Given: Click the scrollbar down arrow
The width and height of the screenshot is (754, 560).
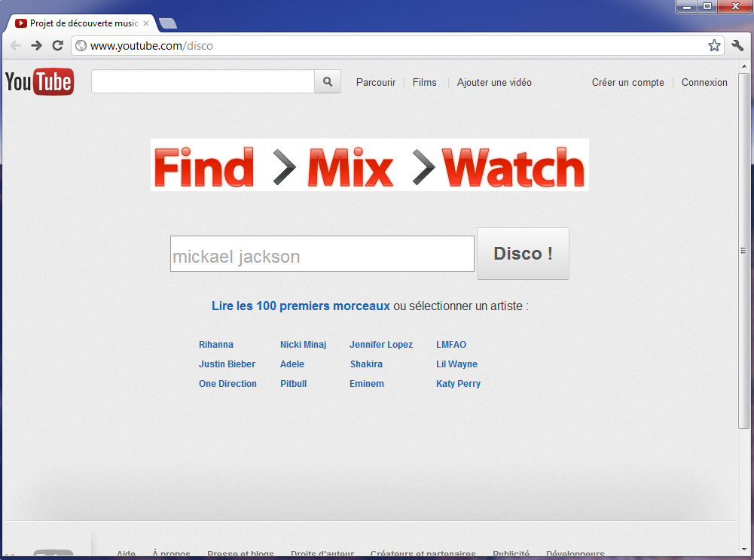Looking at the screenshot, I should click(x=744, y=549).
